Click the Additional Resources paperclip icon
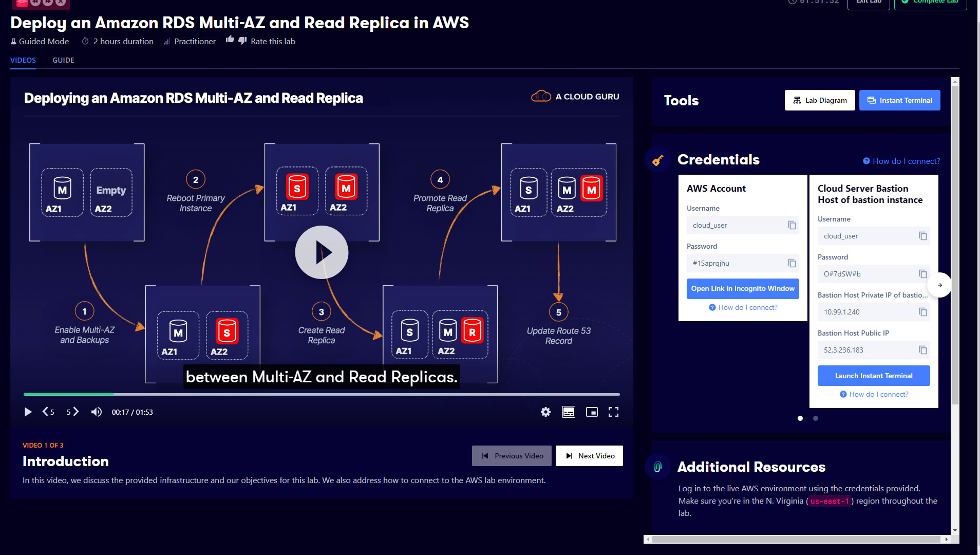This screenshot has width=980, height=555. pyautogui.click(x=657, y=467)
